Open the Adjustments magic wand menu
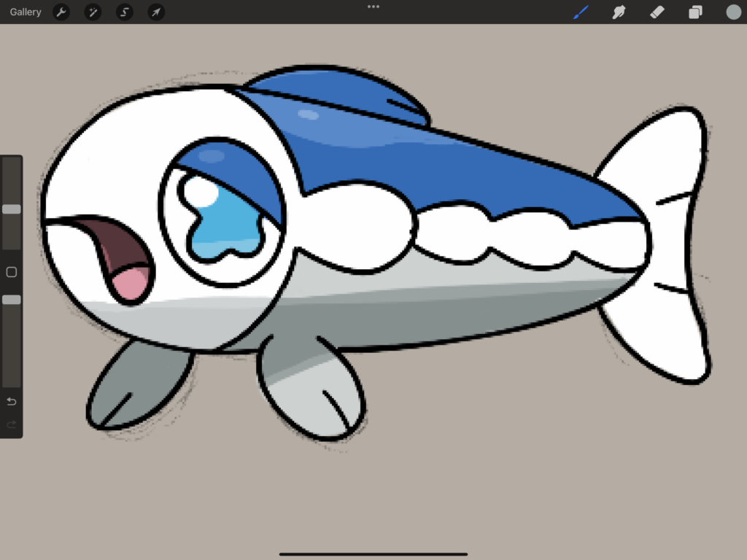The width and height of the screenshot is (747, 560). pos(93,12)
